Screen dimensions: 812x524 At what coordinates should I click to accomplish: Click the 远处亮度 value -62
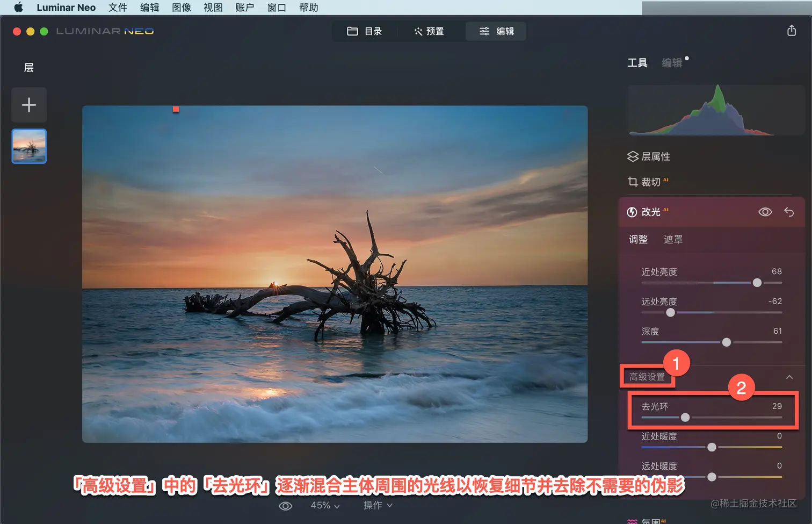(x=775, y=301)
